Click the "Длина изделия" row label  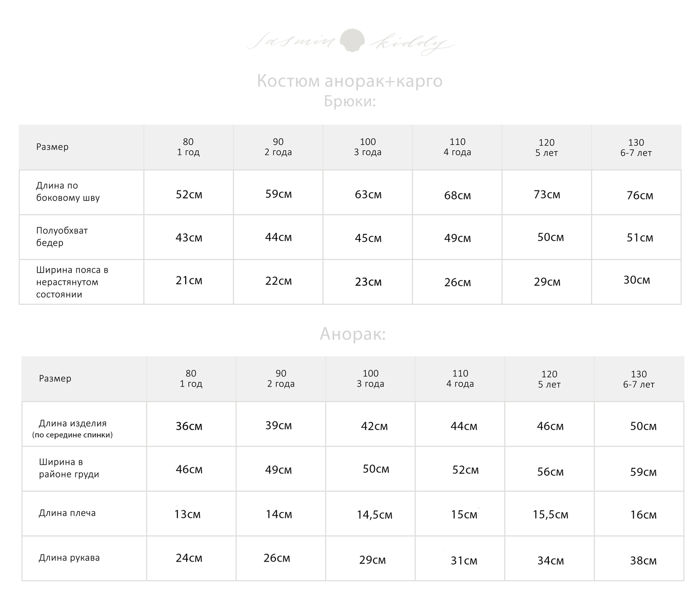tap(72, 423)
